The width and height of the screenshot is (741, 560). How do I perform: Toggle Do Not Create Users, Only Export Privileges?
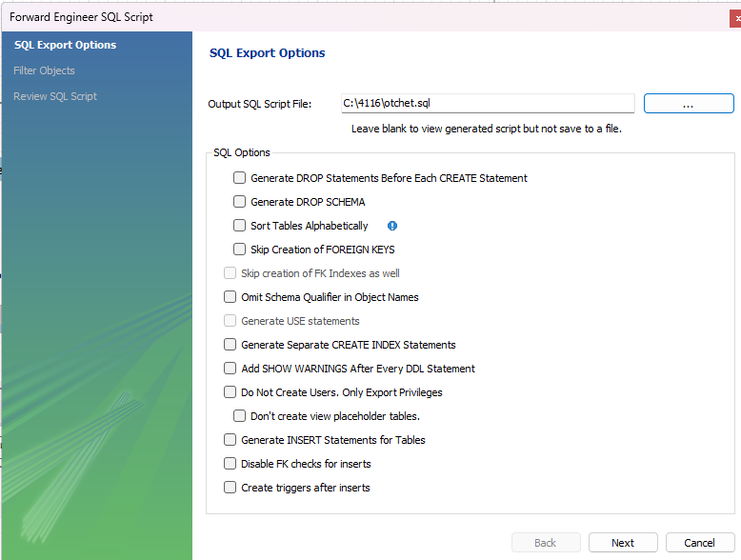pos(230,391)
